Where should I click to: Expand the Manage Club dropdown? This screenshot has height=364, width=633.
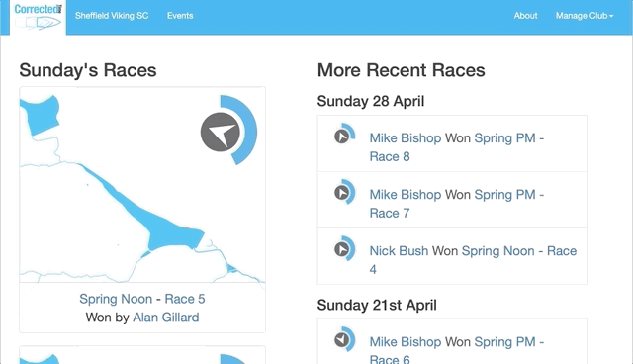(585, 16)
